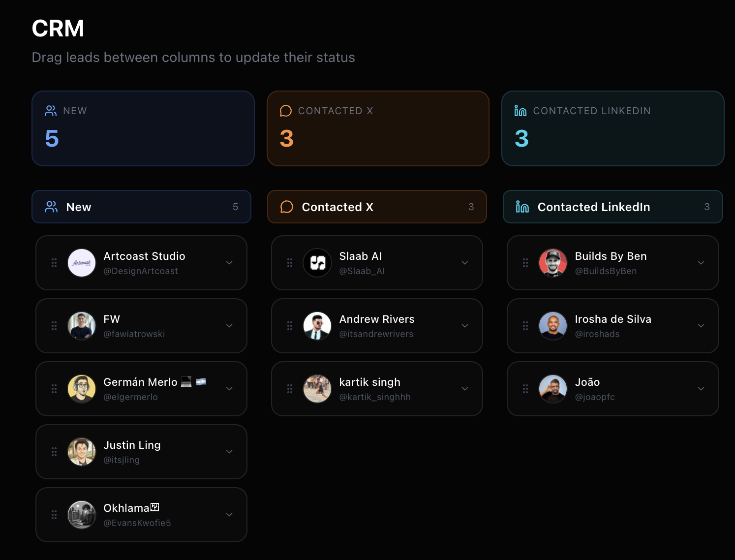The image size is (735, 560).
Task: Open the @fawiatrowski handle link
Action: 134,334
